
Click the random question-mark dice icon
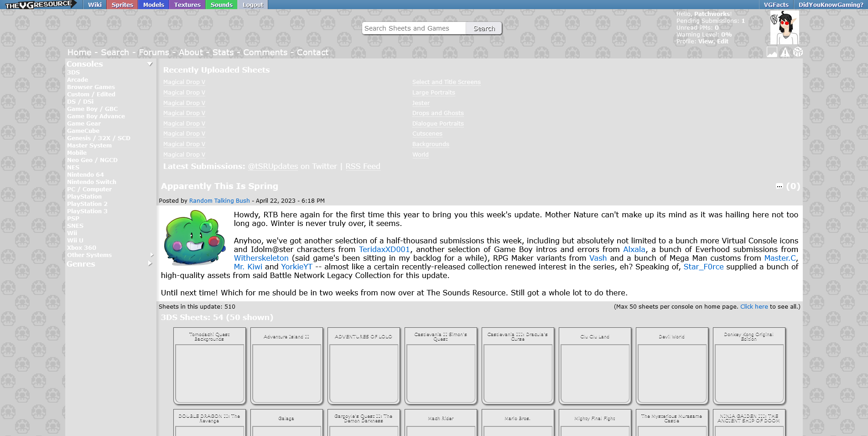pos(798,52)
